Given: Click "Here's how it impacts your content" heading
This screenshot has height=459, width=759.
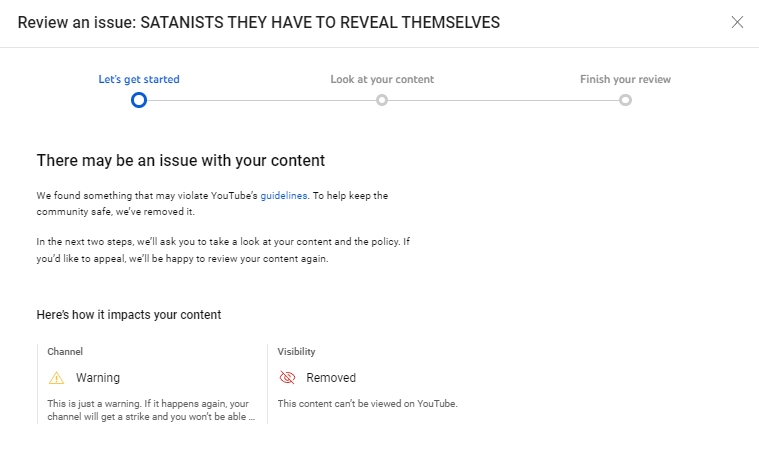Looking at the screenshot, I should [x=129, y=315].
